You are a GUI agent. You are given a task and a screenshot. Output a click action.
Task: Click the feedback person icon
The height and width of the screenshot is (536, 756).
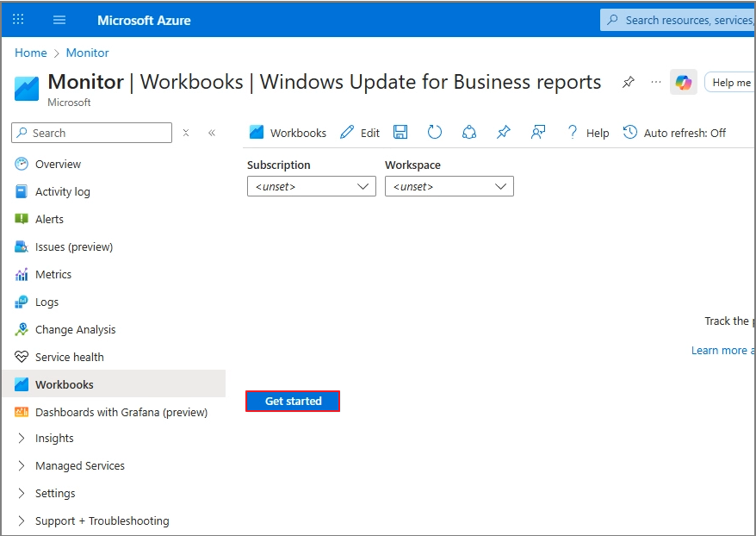tap(538, 132)
